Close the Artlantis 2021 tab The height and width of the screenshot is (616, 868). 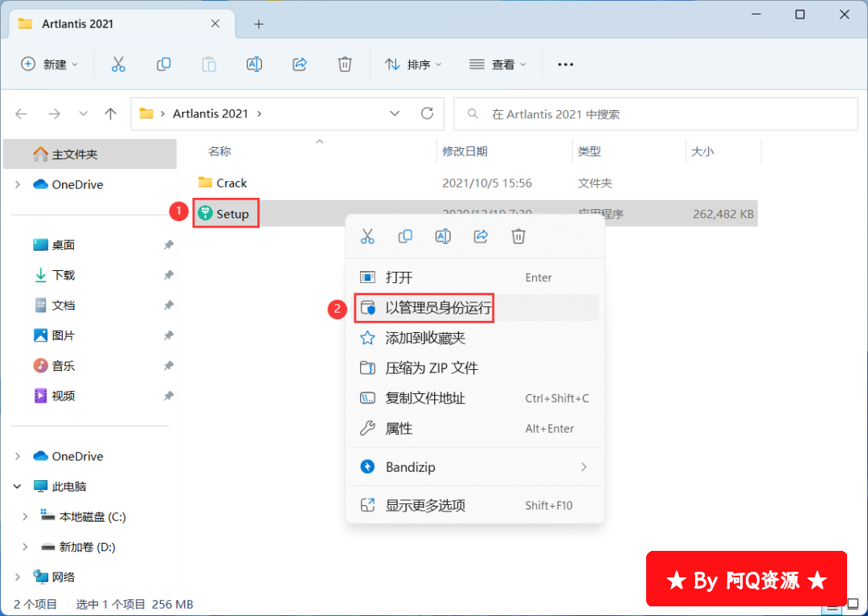(x=215, y=24)
